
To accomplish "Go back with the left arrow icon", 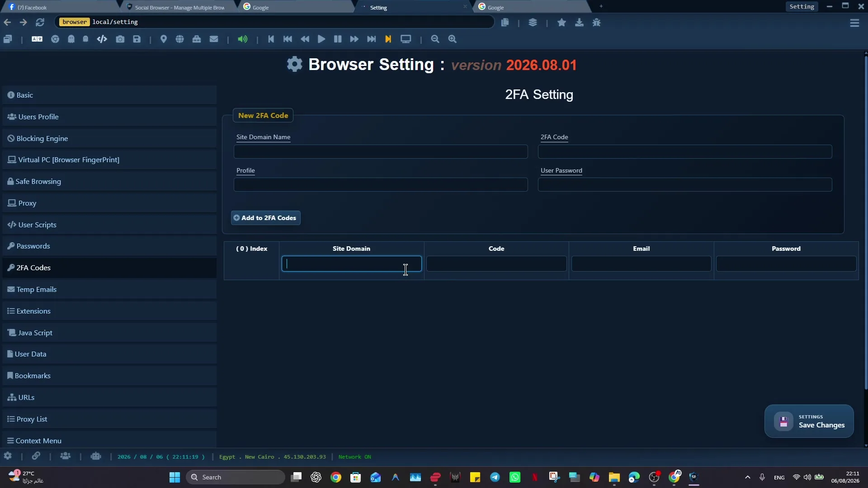I will click(7, 22).
